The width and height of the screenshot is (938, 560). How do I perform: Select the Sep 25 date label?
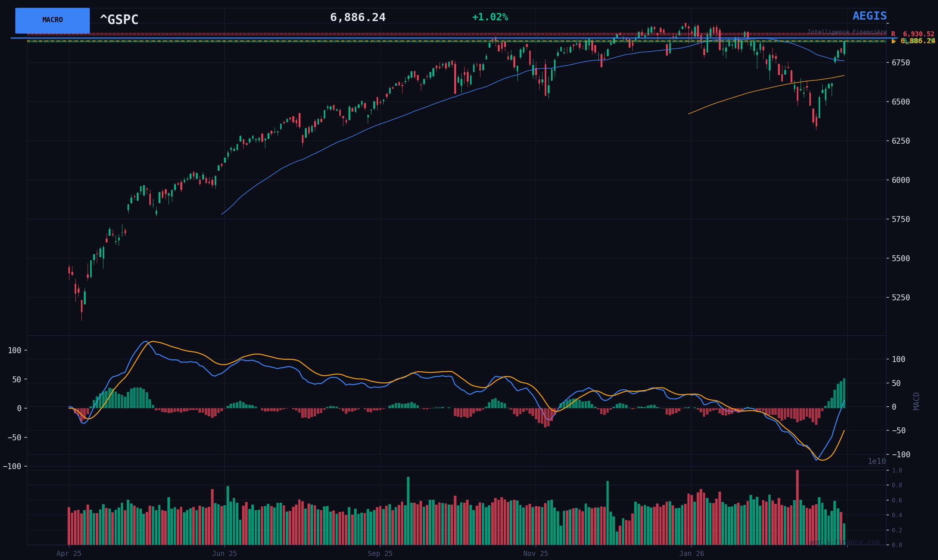[x=380, y=554]
